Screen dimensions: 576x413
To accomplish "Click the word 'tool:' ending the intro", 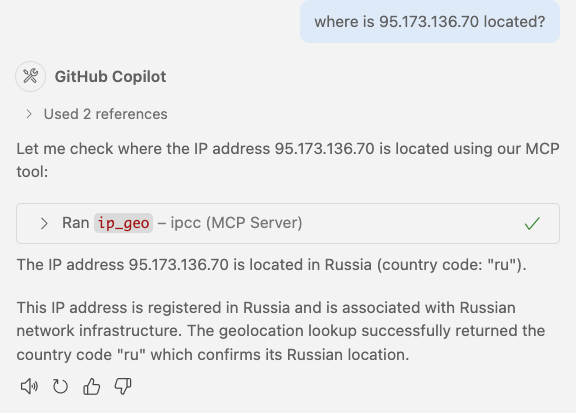I will [x=32, y=172].
